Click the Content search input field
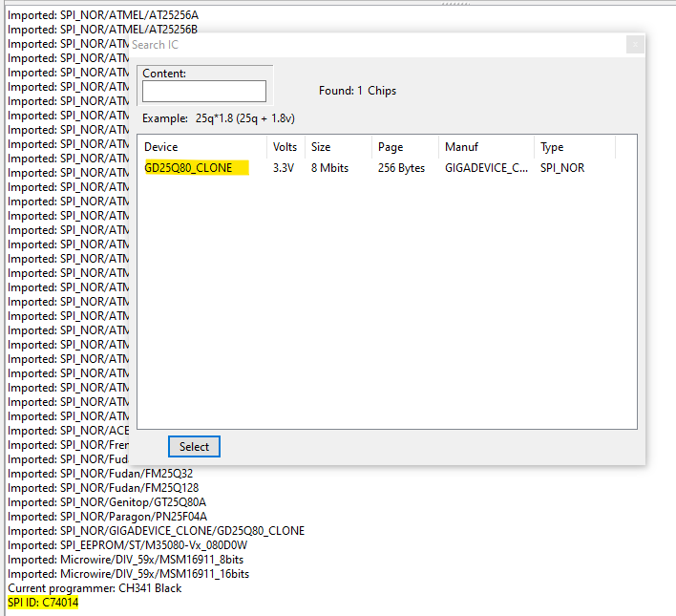 point(204,91)
